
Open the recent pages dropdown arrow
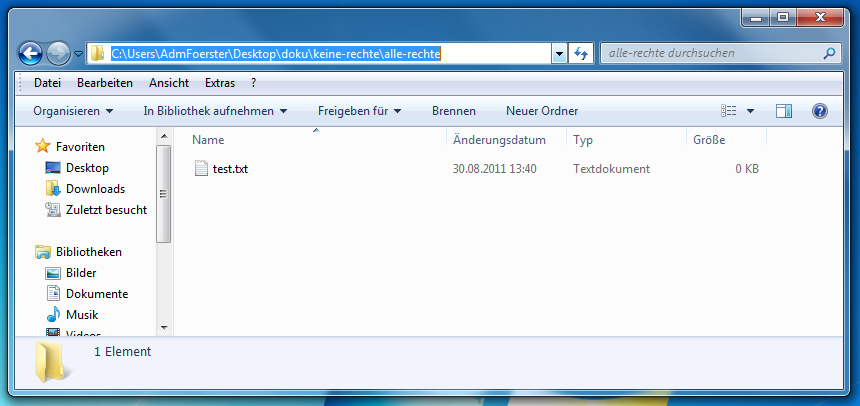pos(78,54)
